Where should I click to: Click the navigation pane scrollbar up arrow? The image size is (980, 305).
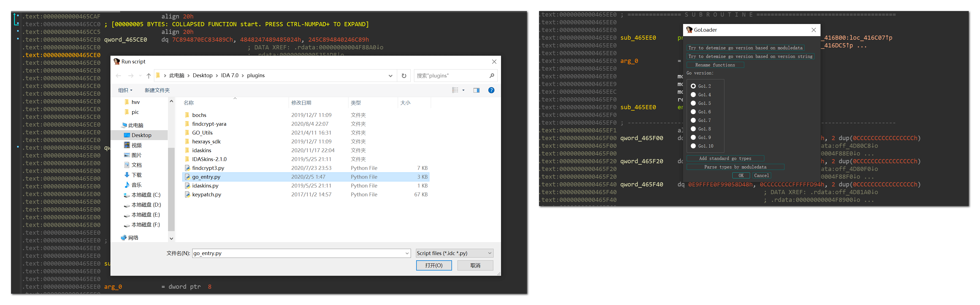tap(171, 101)
